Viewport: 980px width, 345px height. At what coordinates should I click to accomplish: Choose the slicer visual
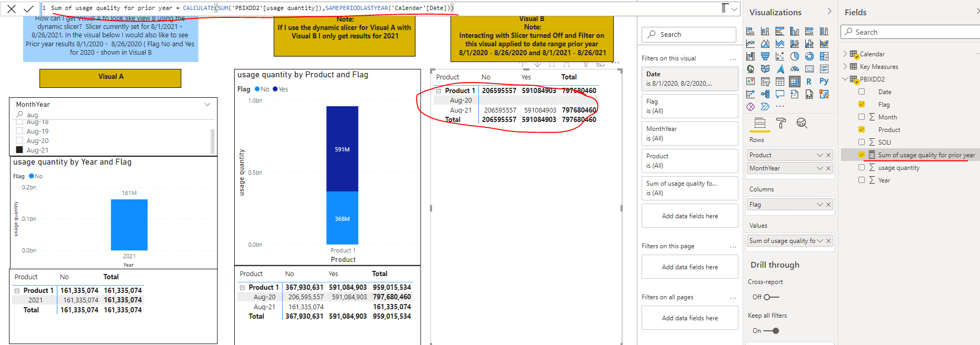point(765,82)
